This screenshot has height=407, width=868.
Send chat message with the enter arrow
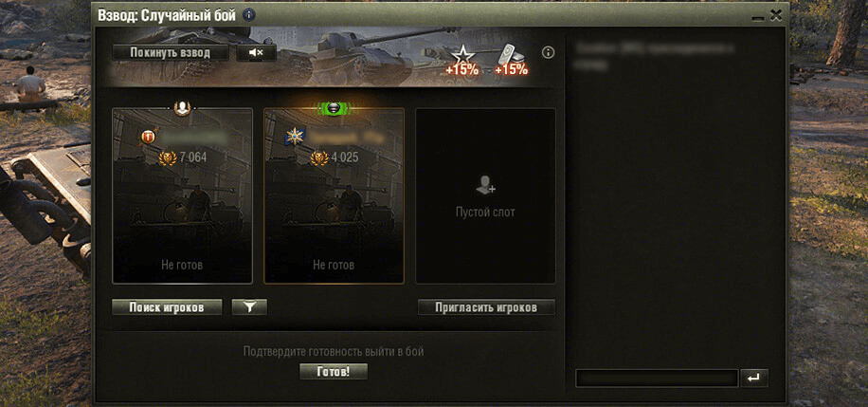point(753,379)
